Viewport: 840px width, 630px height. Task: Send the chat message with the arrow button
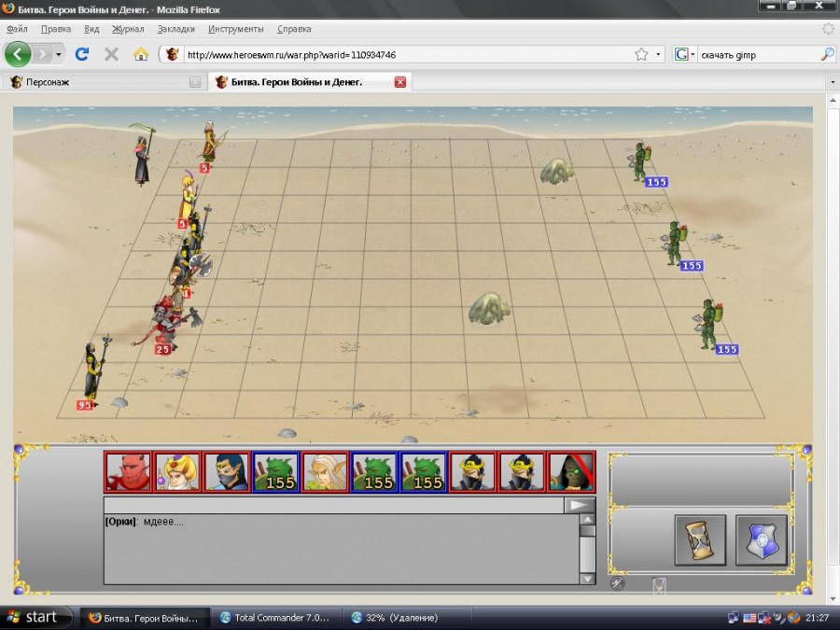point(579,505)
